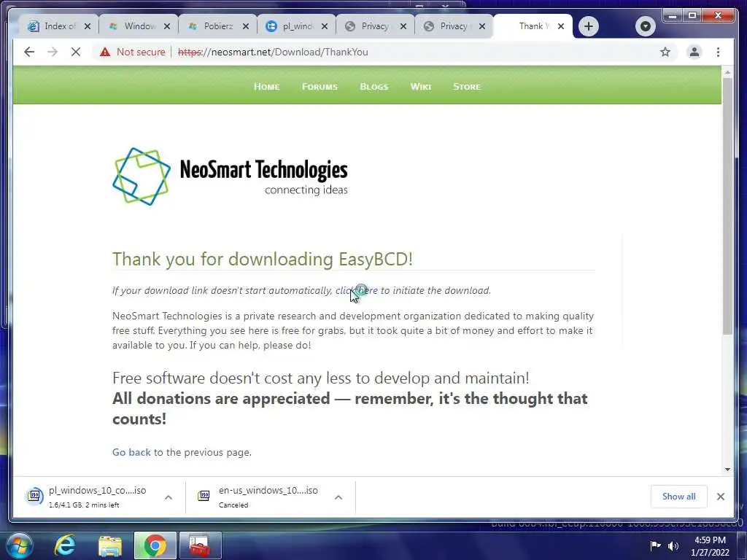Bookmark this page with the star icon
Viewport: 747px width, 560px height.
pos(665,52)
